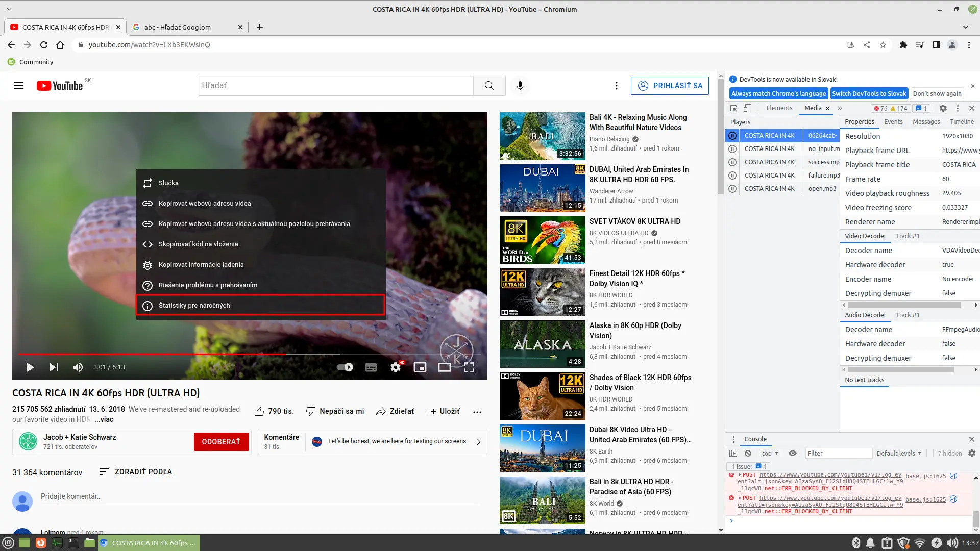The image size is (980, 551).
Task: Expand the Komentáre preview chevron
Action: tap(479, 442)
